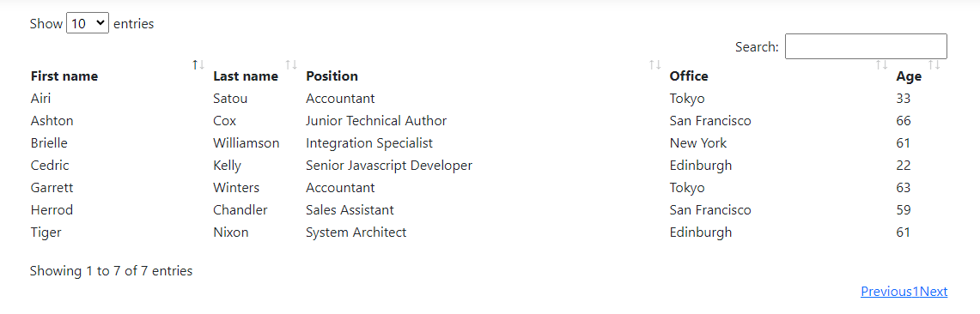Sort by the Office header text

pyautogui.click(x=689, y=76)
